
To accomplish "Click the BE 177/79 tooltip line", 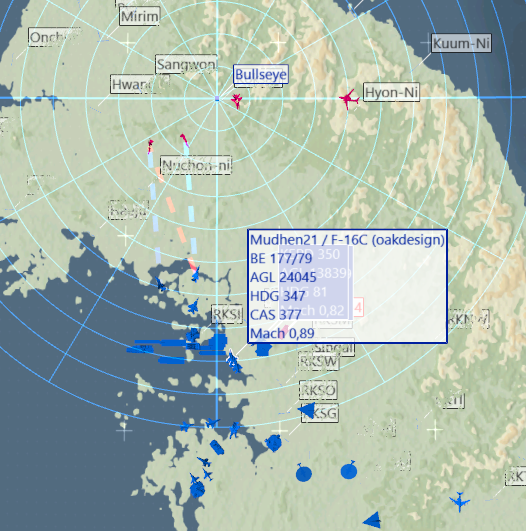I will pyautogui.click(x=281, y=259).
